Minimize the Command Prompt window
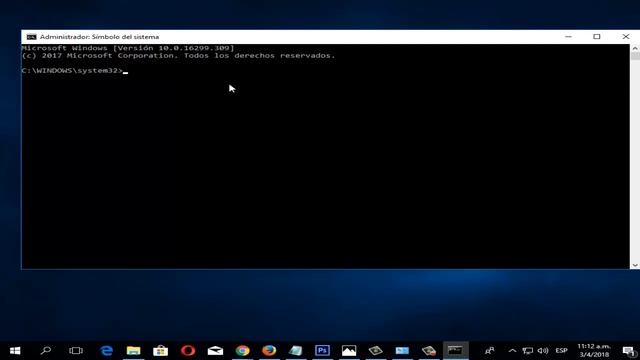 click(568, 37)
